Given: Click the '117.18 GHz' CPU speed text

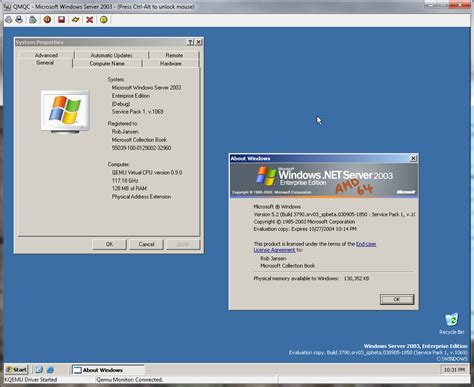Looking at the screenshot, I should [125, 180].
